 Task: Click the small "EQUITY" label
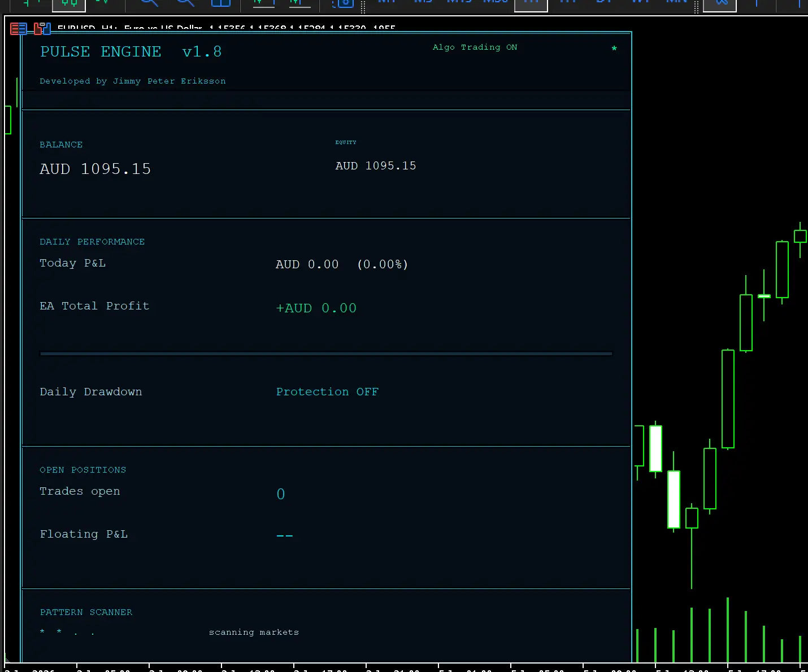[346, 142]
